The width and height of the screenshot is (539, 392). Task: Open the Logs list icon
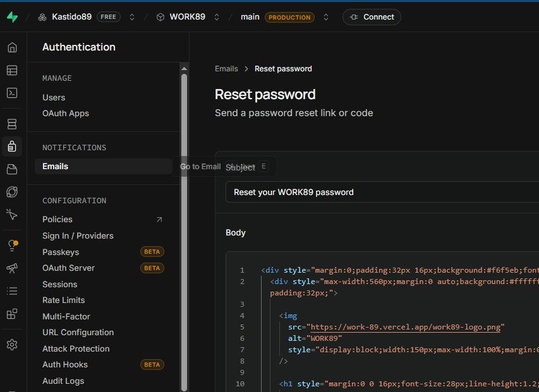tap(12, 291)
